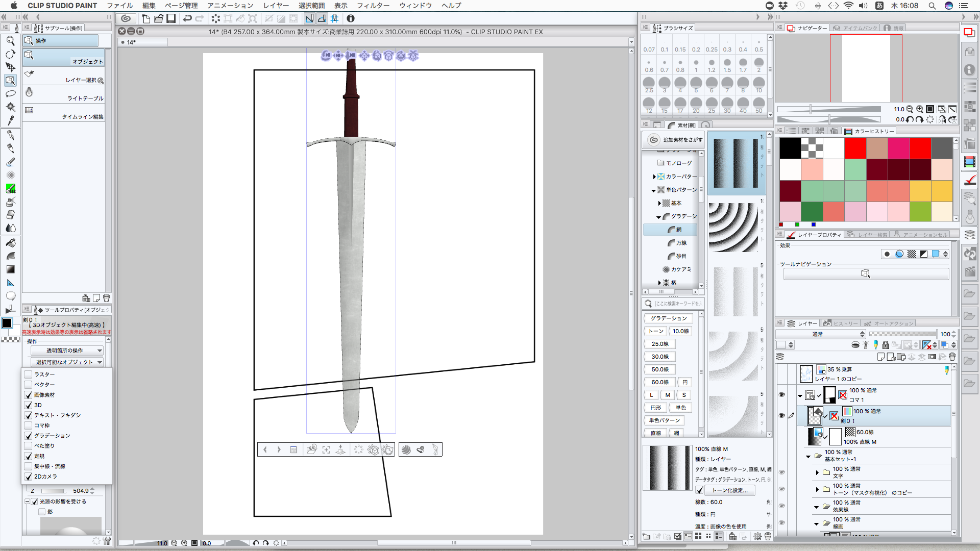Enable the Raster checkbox
Viewport: 980px width, 551px height.
tap(29, 374)
